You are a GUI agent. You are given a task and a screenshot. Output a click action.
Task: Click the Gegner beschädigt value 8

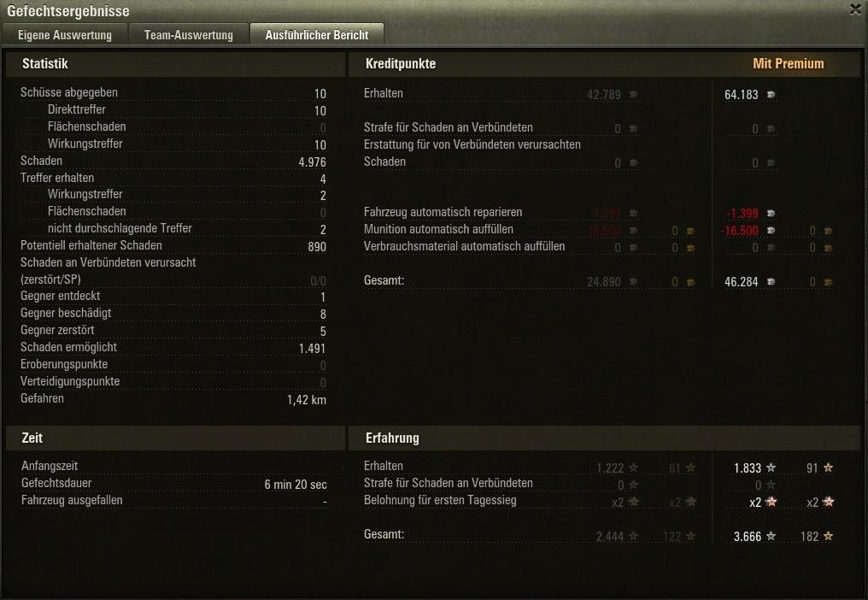click(323, 315)
